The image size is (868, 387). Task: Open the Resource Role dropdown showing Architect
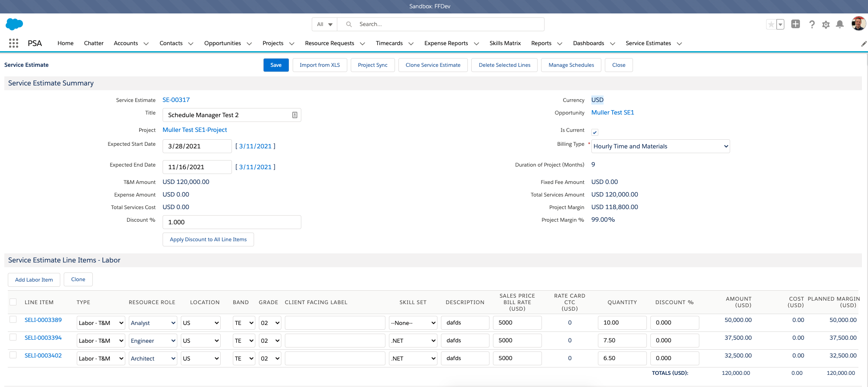[x=153, y=358]
